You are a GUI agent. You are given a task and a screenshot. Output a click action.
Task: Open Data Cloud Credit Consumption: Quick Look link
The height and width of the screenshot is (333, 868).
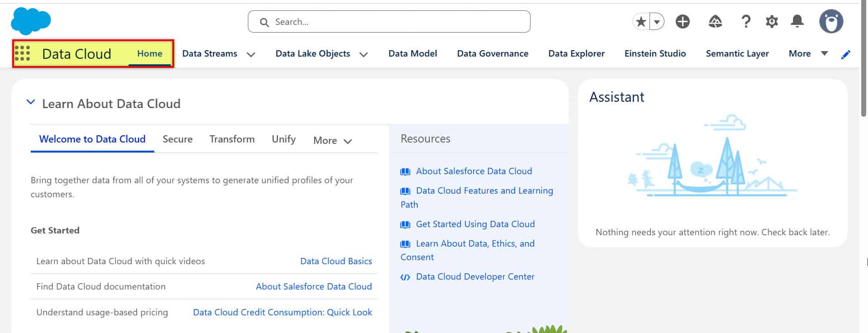(282, 312)
